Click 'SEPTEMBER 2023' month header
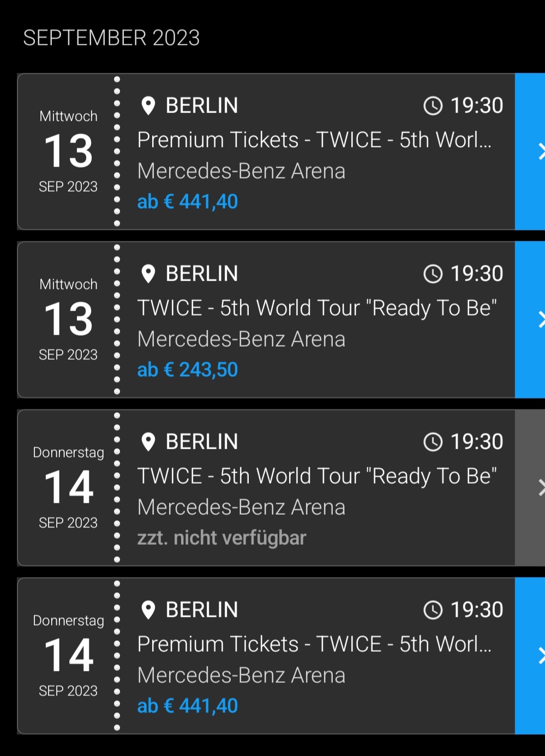Viewport: 545px width, 756px height. pyautogui.click(x=111, y=38)
